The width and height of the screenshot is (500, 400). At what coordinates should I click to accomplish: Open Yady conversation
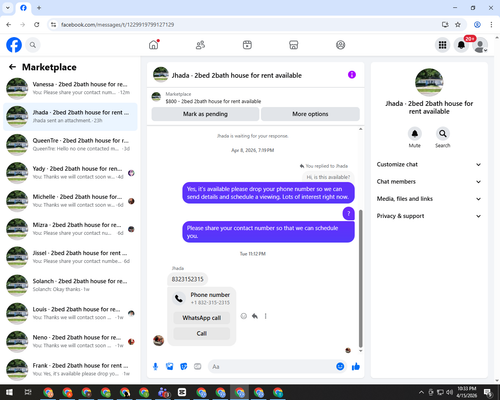[x=70, y=173]
